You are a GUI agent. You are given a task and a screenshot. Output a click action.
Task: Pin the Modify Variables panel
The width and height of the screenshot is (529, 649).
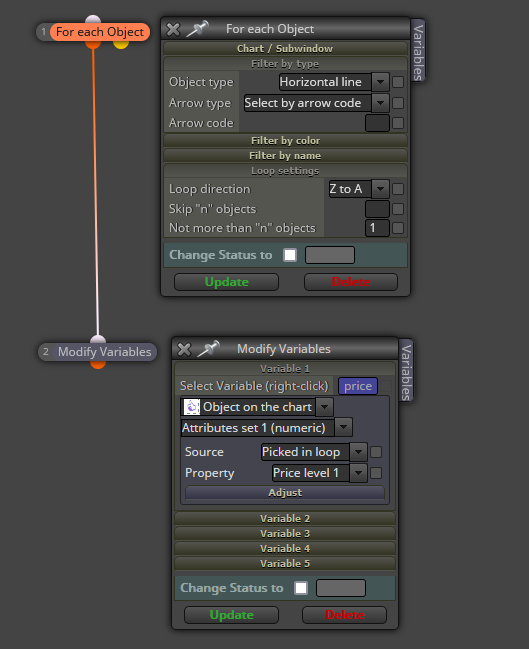coord(208,349)
